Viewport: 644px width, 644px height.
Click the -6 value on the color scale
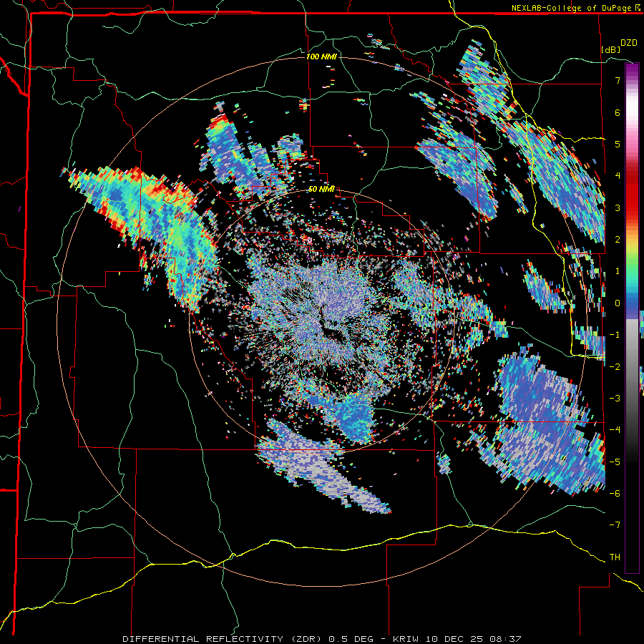615,494
